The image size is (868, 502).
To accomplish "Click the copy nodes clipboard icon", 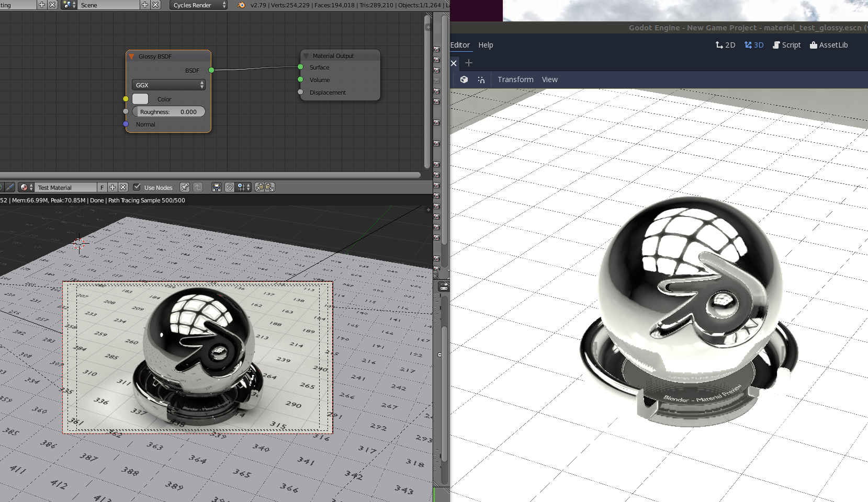I will coord(259,187).
